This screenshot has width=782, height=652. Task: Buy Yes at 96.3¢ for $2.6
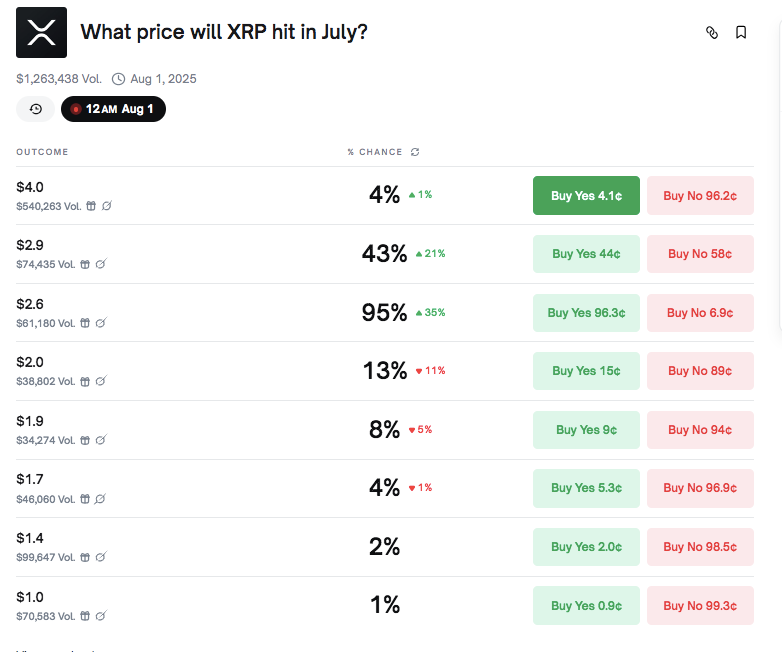click(x=586, y=313)
